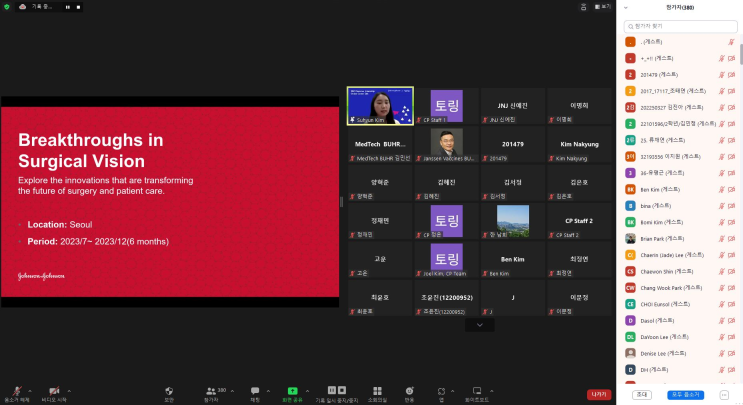Select 'Bomi Kim' in participants list

click(680, 222)
